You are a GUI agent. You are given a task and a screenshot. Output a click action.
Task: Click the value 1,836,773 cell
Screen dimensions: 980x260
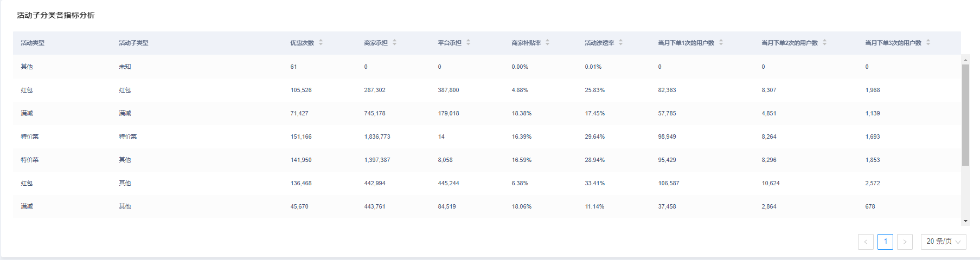[x=377, y=136]
